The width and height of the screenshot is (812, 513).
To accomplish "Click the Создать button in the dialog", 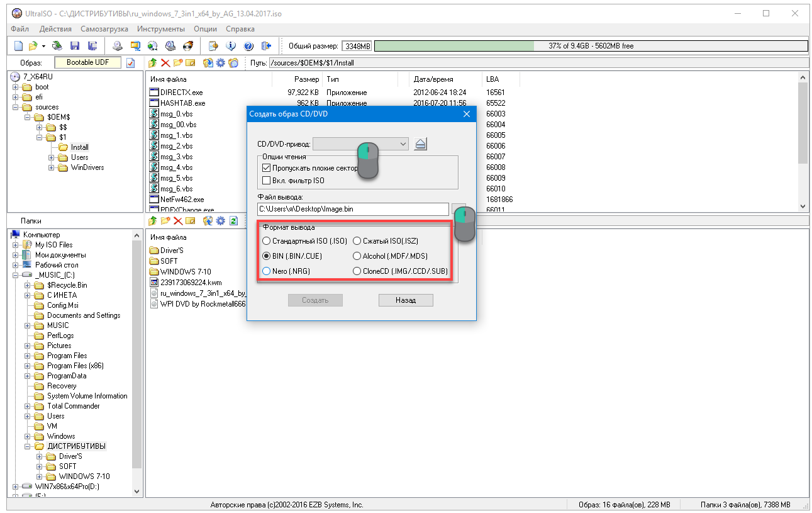I will coord(315,300).
